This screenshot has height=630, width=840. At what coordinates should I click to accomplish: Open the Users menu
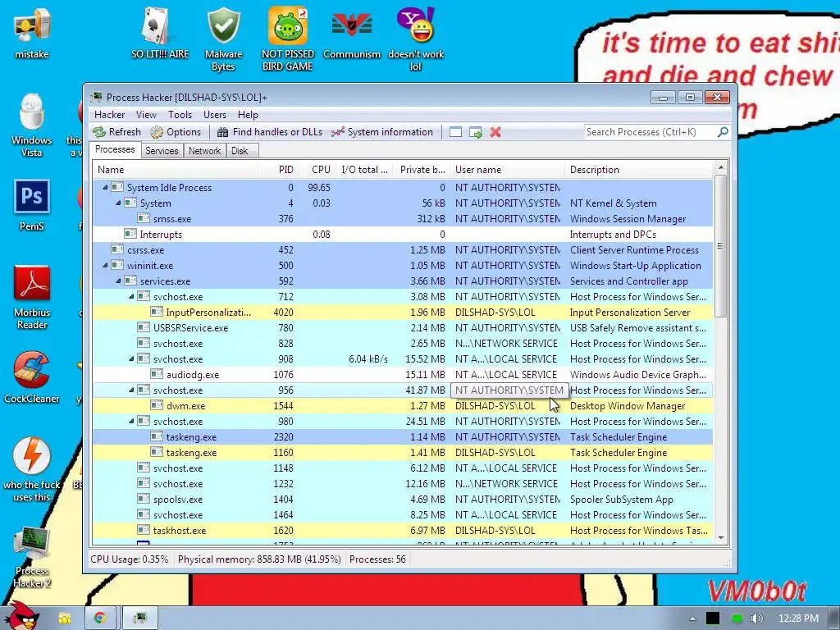point(215,115)
